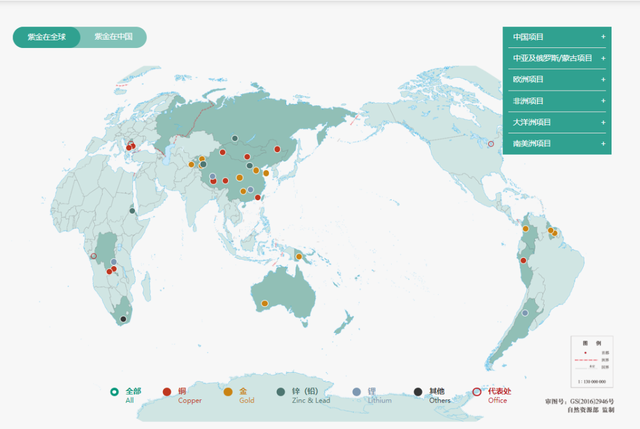Select the 全部 All legend filter
The width and height of the screenshot is (640, 429).
(x=126, y=395)
